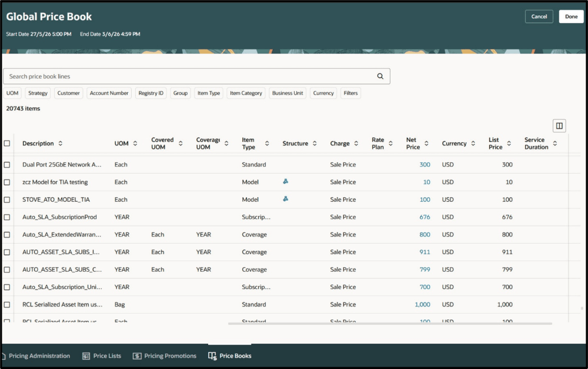Click the Auto_SLA_SubscriptionProd description cell
The image size is (588, 369).
tap(59, 217)
